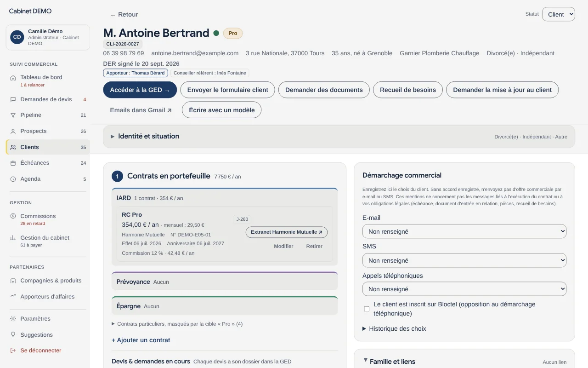588x368 pixels.
Task: Click Envoyer le formulaire client
Action: coord(228,90)
